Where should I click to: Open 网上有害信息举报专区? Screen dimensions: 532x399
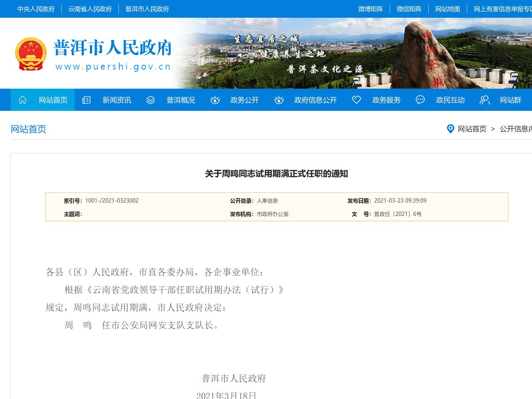(503, 9)
